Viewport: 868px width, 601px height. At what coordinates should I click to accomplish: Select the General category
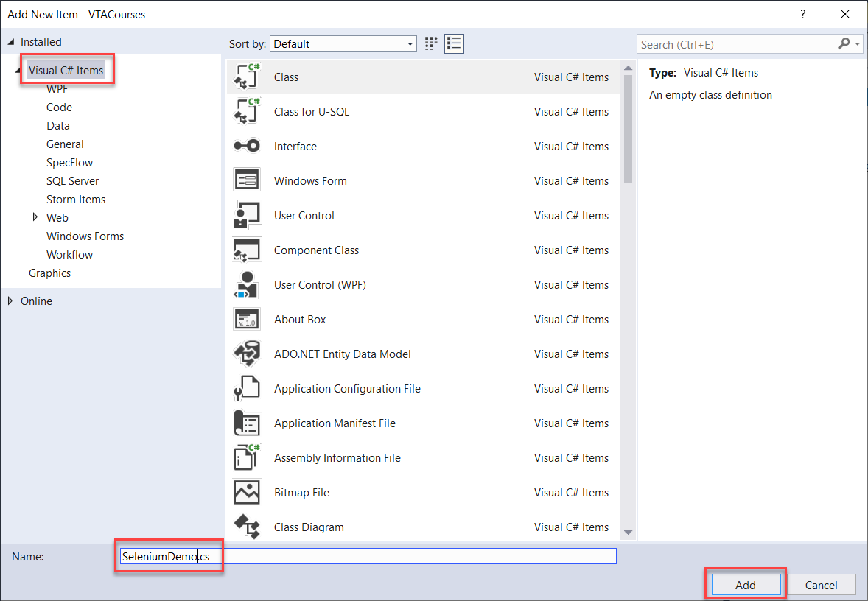click(x=65, y=144)
